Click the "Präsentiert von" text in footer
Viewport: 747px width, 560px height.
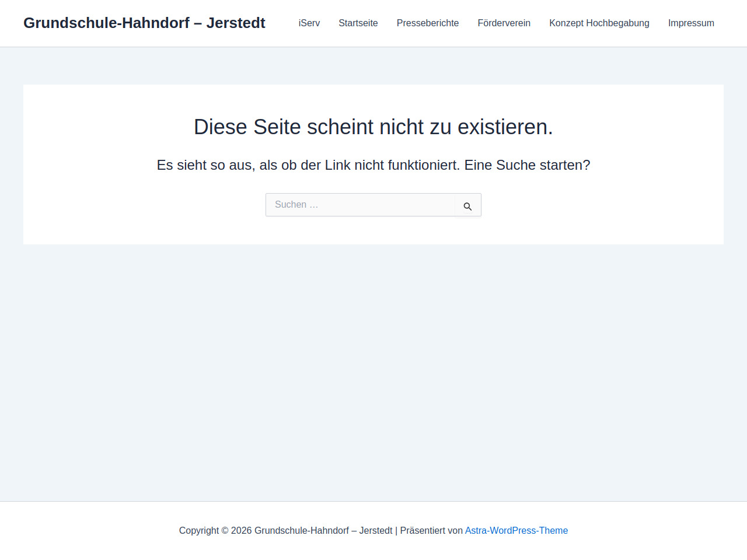click(x=431, y=530)
